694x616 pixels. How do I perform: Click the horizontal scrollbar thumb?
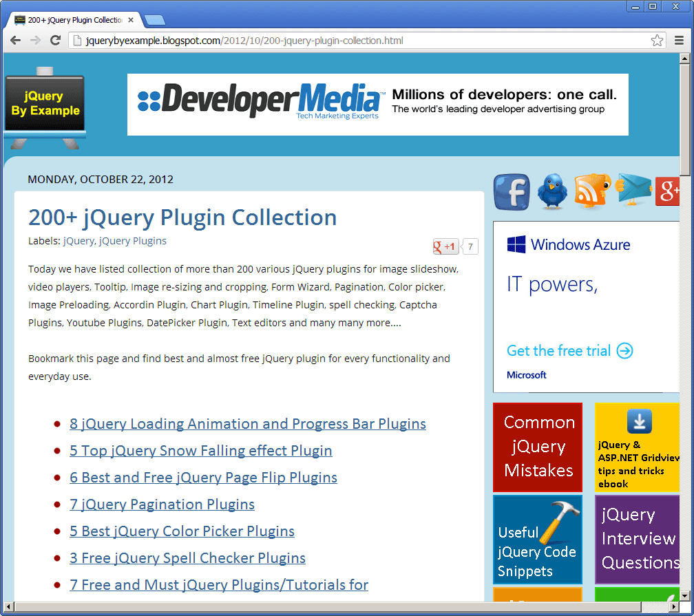pyautogui.click(x=328, y=606)
